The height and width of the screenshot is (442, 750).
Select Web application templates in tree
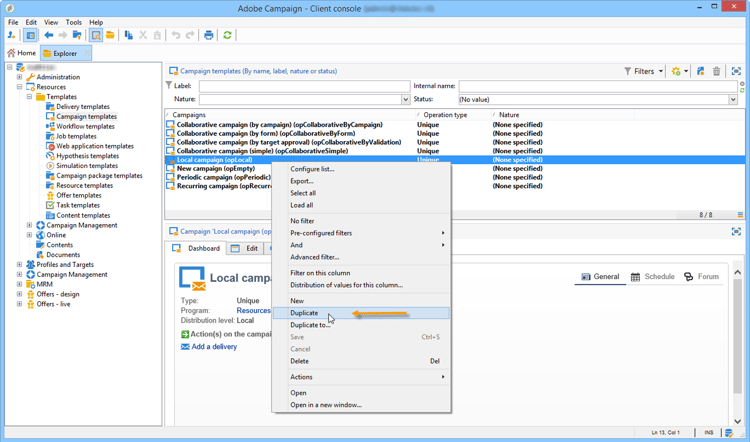coord(95,146)
